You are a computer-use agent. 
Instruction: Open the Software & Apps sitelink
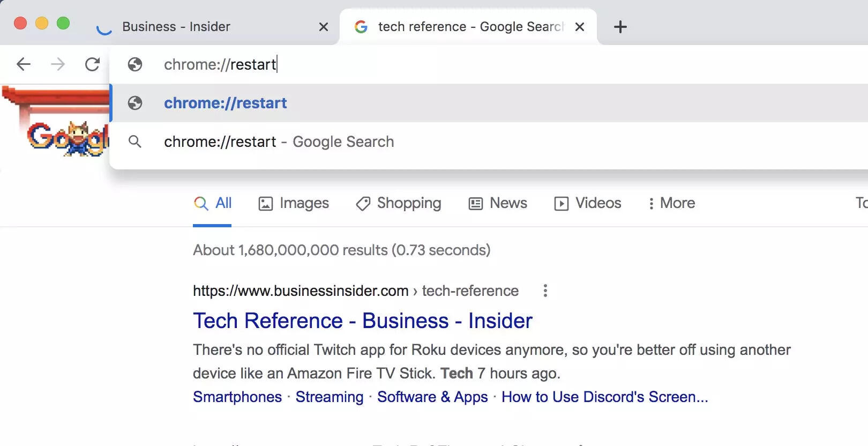click(432, 397)
